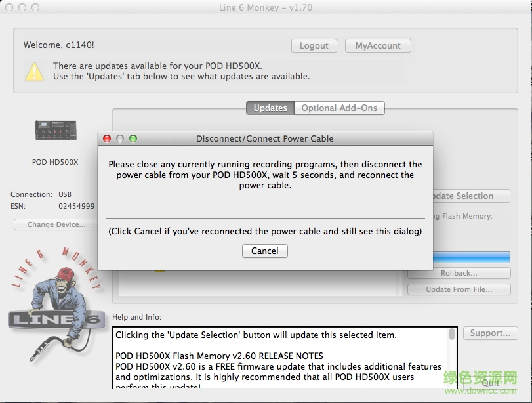Click the 'Connection:' label
This screenshot has height=403, width=532.
click(x=31, y=194)
